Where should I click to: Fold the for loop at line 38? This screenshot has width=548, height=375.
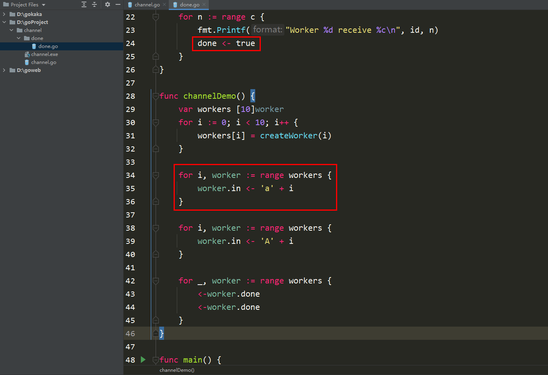tap(156, 228)
